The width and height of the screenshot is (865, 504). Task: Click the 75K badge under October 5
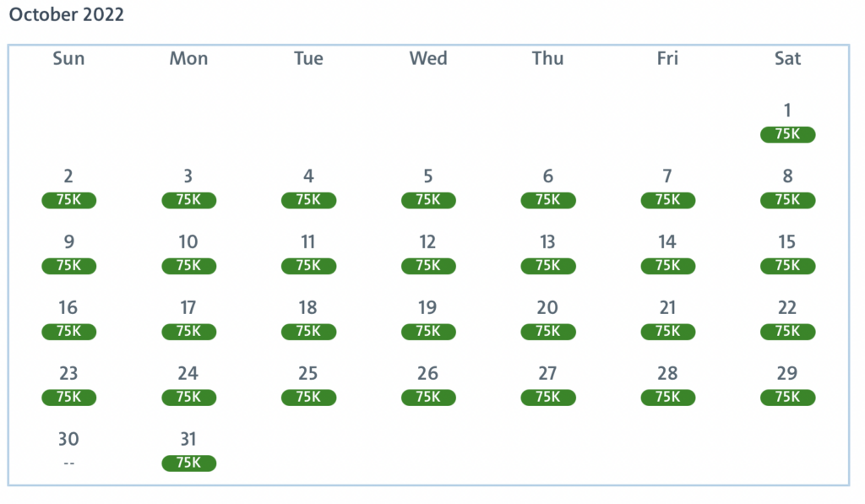pyautogui.click(x=428, y=200)
